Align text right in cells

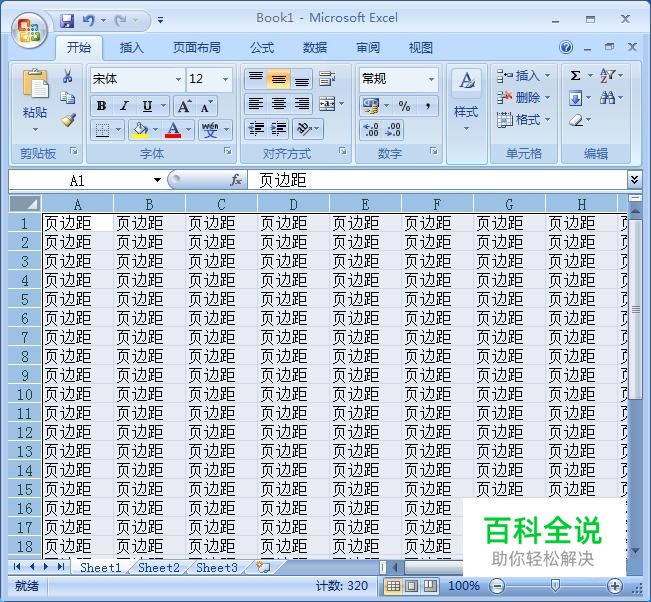[301, 104]
